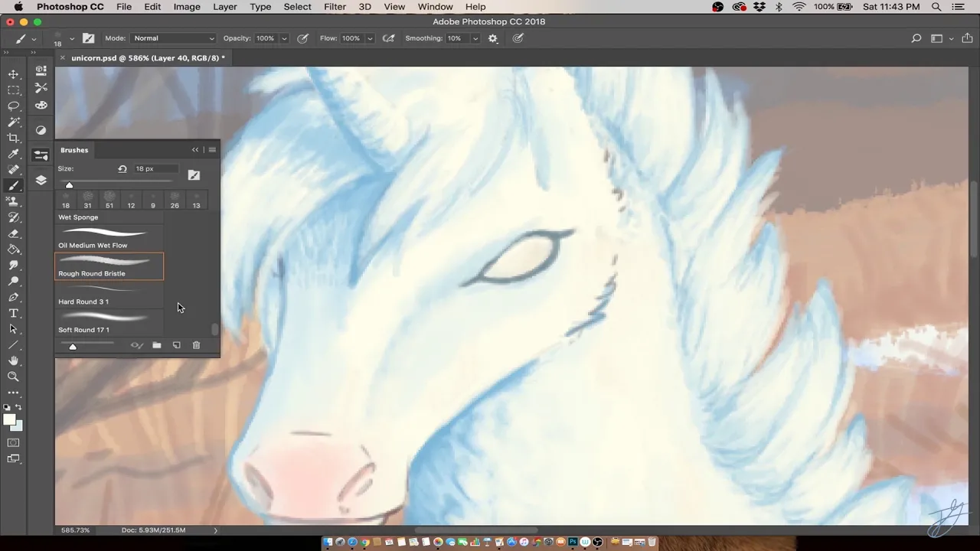Choose the Oil Medium Wet Flow brush

tap(109, 238)
